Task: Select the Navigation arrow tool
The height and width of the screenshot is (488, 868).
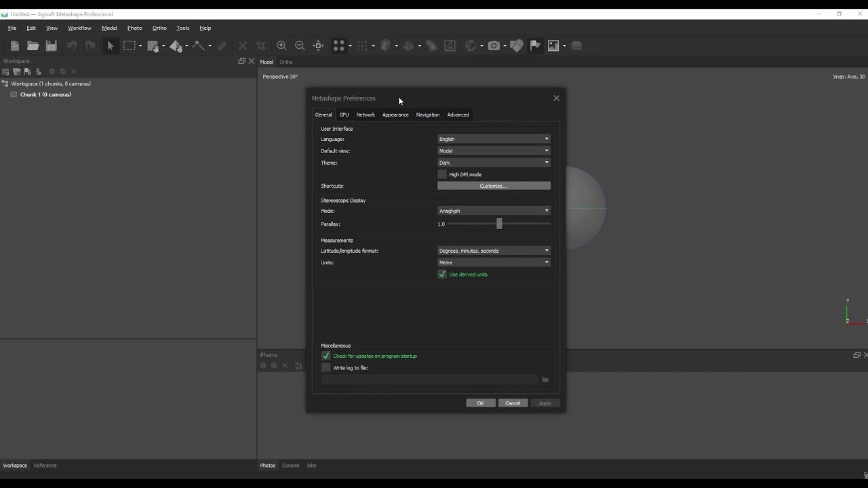Action: (x=111, y=45)
